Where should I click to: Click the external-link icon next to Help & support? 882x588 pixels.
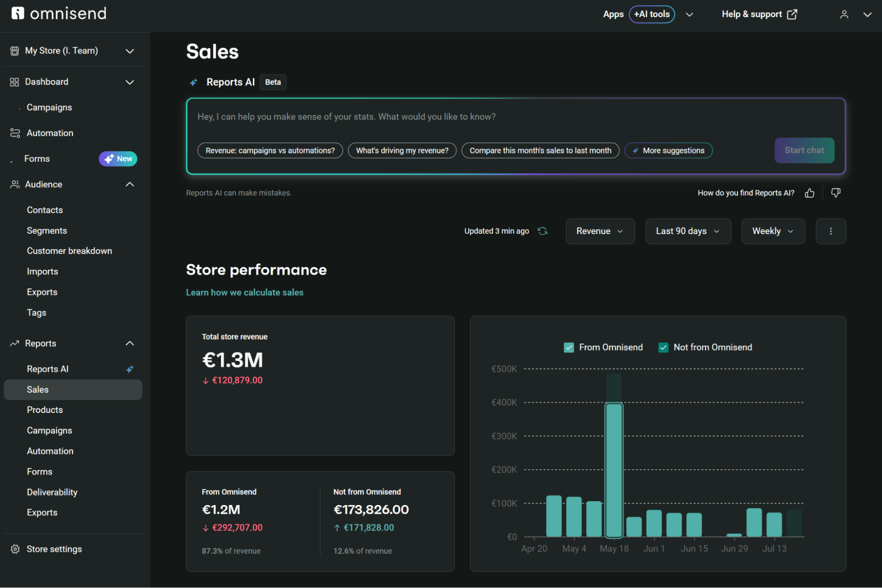pyautogui.click(x=792, y=14)
